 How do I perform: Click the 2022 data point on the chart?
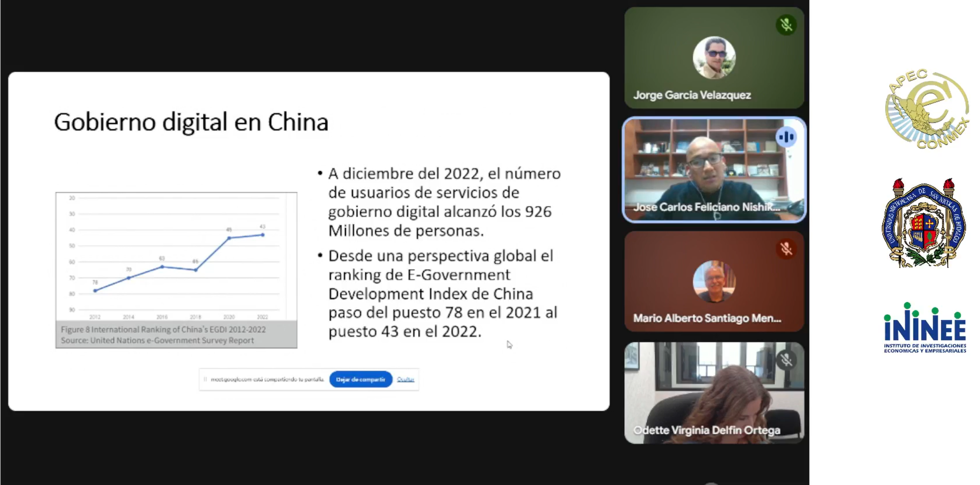coord(263,235)
